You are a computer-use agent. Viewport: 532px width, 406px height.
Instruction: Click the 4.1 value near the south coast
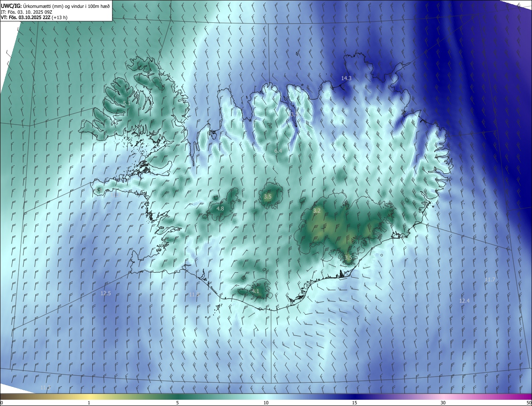(255, 291)
